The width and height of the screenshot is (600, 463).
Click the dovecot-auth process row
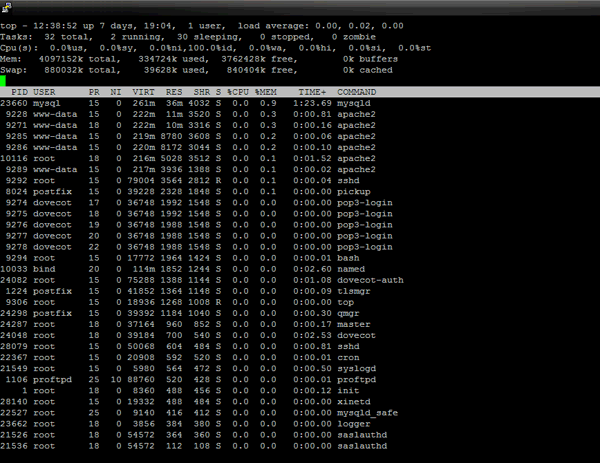(200, 279)
